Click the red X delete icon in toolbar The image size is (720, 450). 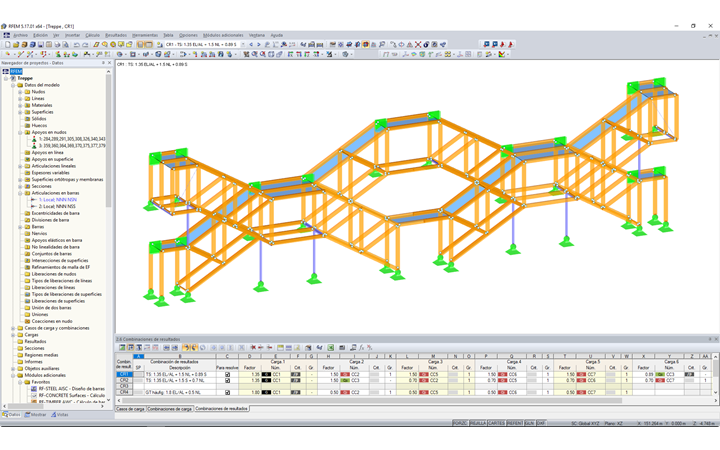[418, 45]
